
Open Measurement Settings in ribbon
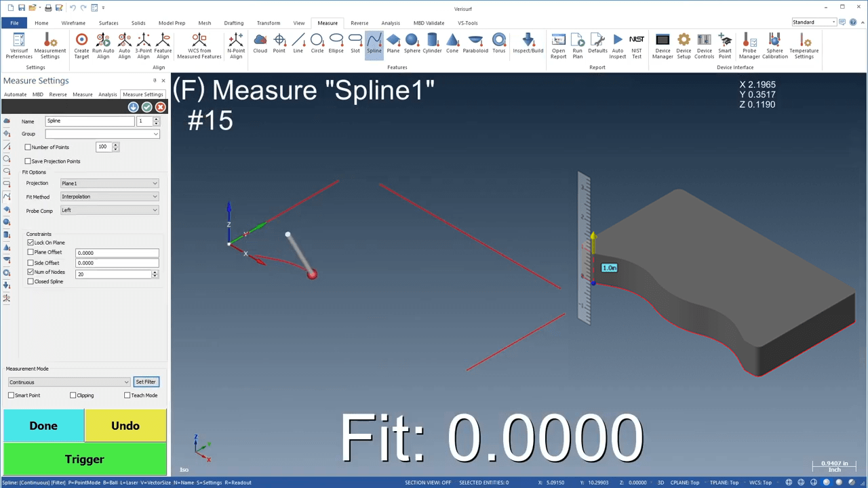pos(50,46)
